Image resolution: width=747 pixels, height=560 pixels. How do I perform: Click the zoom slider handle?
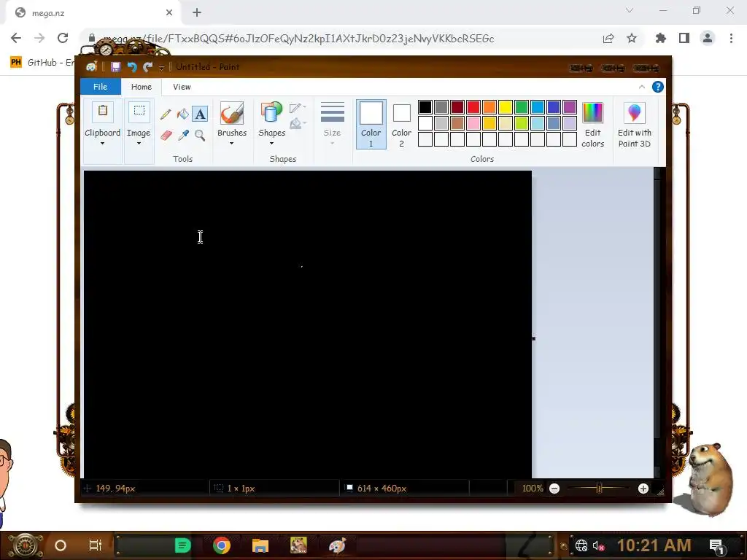600,488
